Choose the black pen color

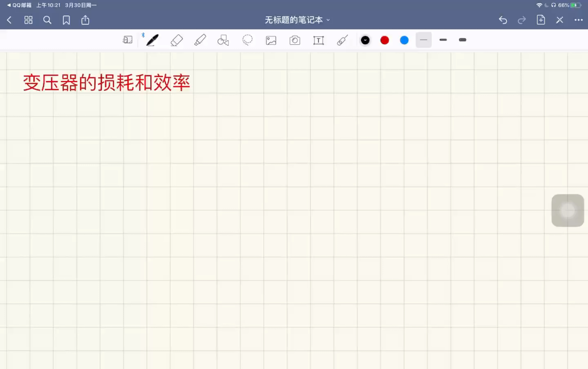point(365,40)
